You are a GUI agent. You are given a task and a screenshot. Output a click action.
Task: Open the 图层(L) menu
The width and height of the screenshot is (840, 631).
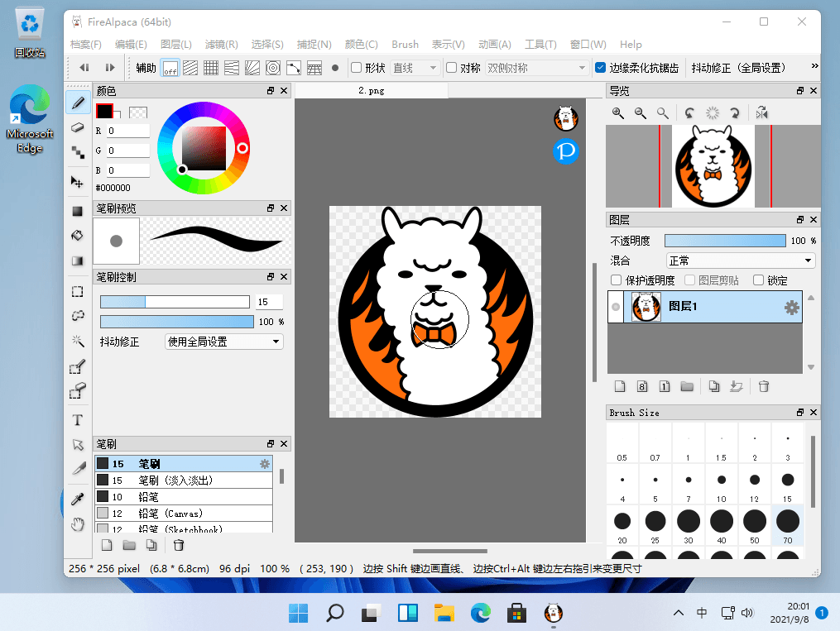pyautogui.click(x=176, y=45)
